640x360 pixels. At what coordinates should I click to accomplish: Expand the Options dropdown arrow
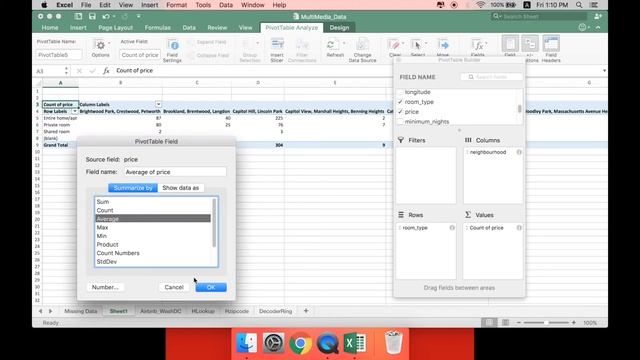coord(109,43)
